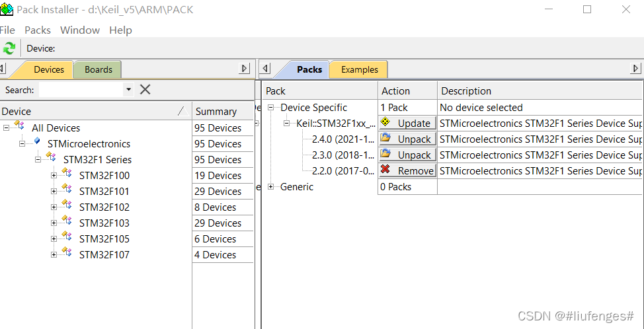Click right arrow next to Boards tab
The image size is (644, 329).
(245, 69)
